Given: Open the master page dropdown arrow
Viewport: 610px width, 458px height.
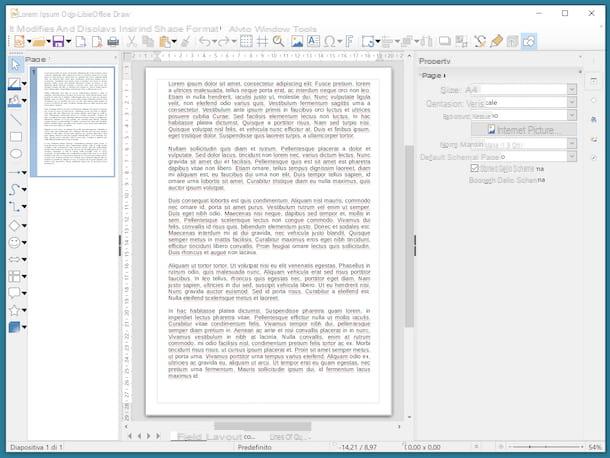Looking at the screenshot, I should coord(571,157).
